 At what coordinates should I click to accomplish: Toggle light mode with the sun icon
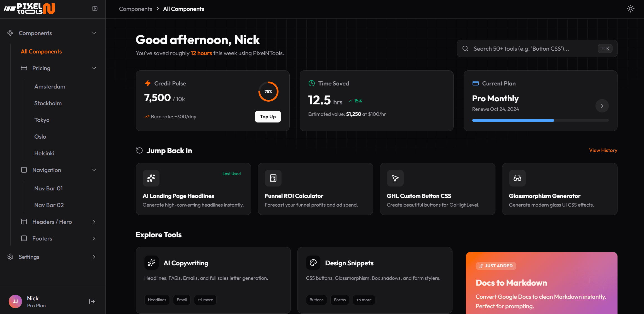point(630,9)
